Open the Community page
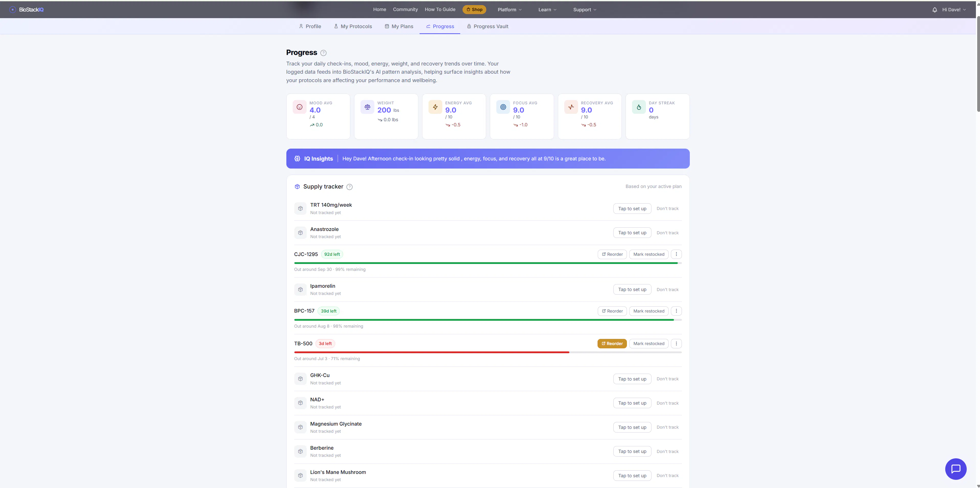 [405, 9]
